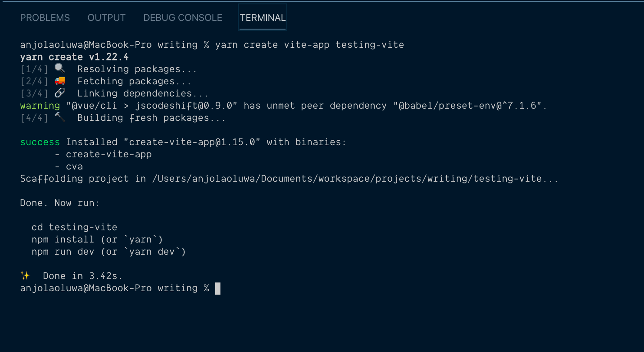The height and width of the screenshot is (352, 644).
Task: Click the green success label
Action: [39, 142]
